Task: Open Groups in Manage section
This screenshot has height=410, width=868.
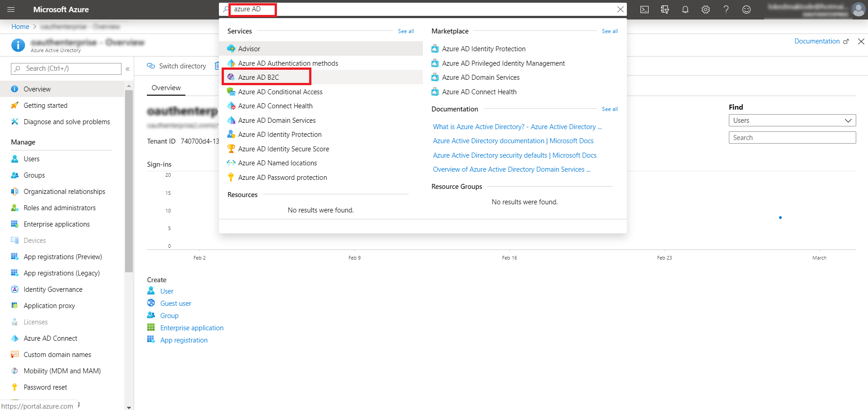Action: (62, 175)
